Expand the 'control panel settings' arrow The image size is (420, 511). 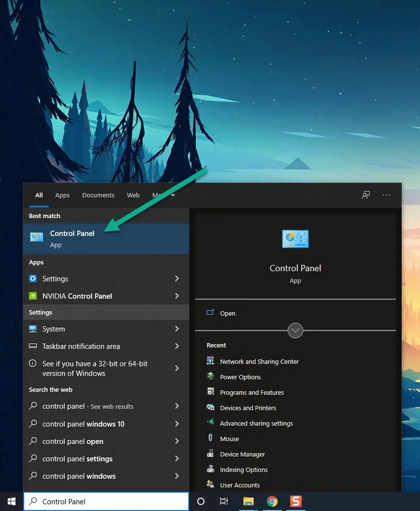(x=177, y=458)
